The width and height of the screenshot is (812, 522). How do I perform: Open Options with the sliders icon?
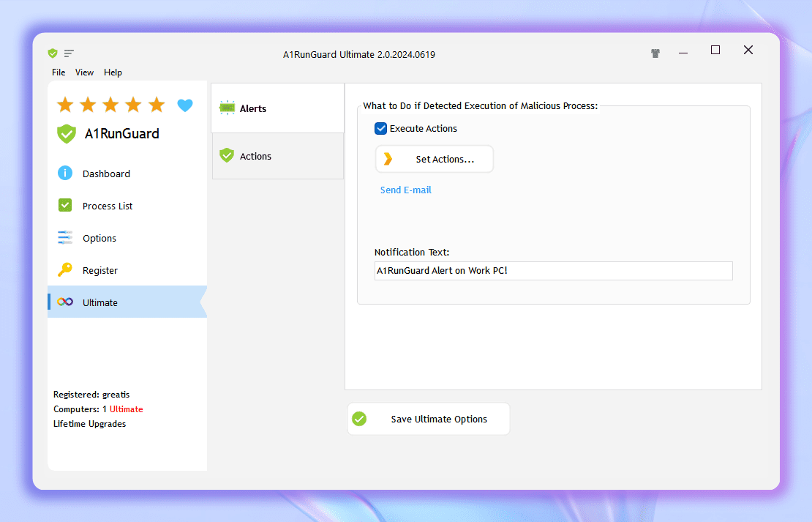coord(99,238)
